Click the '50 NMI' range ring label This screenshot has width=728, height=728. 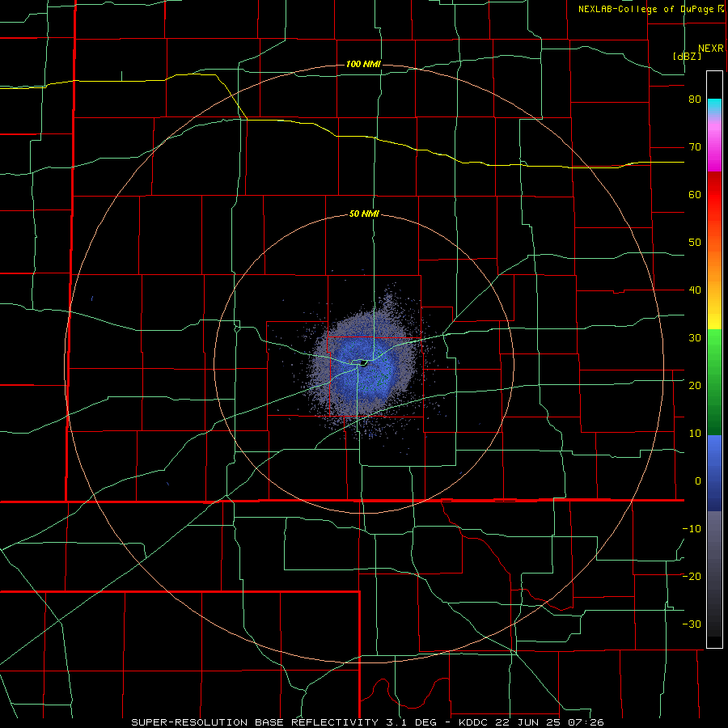pyautogui.click(x=364, y=214)
